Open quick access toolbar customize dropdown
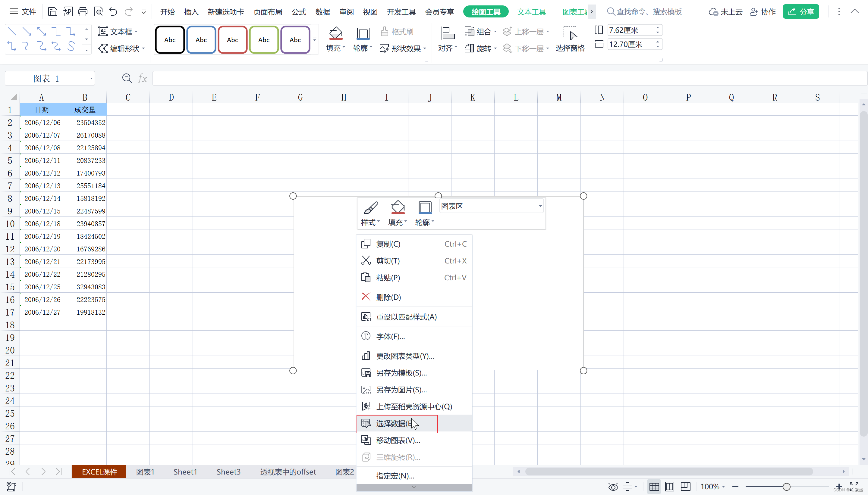 143,12
